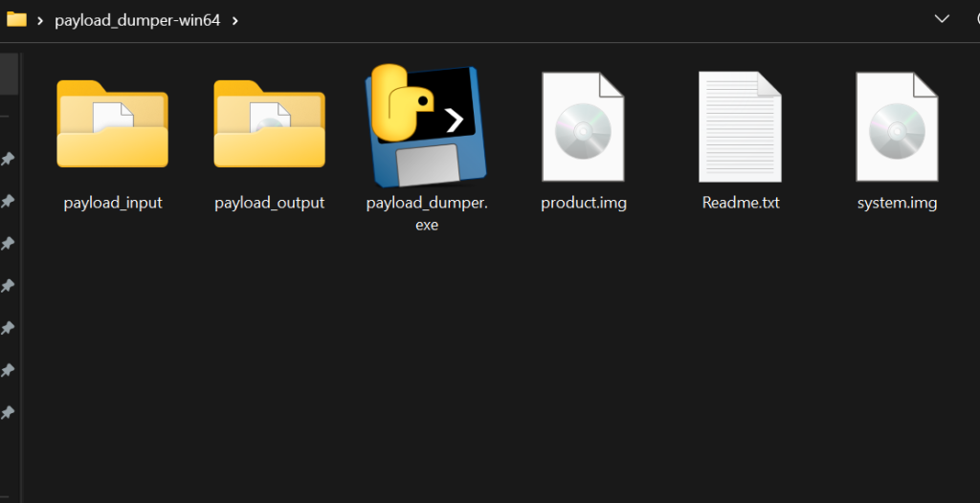Screen dimensions: 980x503
Task: Click the payload_input name label
Action: coord(113,203)
